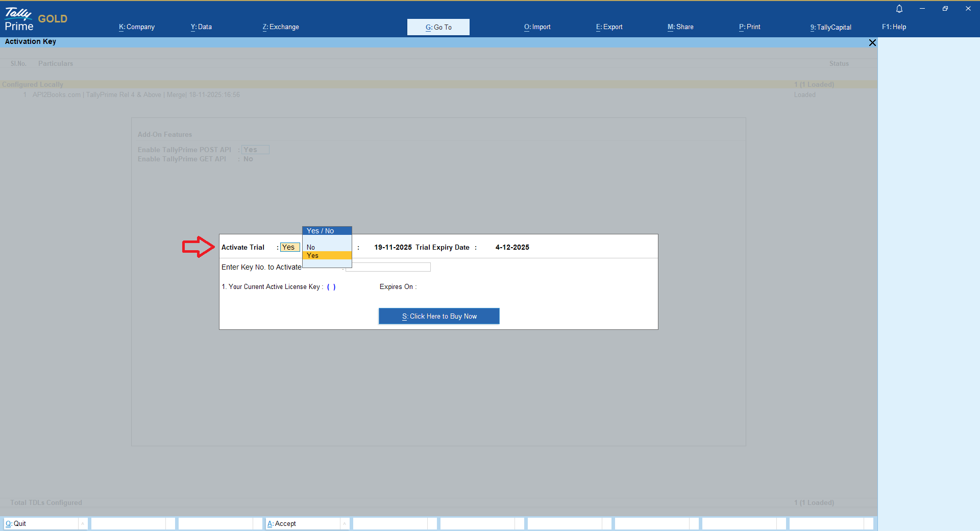Click the S: Click Here to Buy Now button
Viewport: 980px width, 531px height.
pos(438,316)
